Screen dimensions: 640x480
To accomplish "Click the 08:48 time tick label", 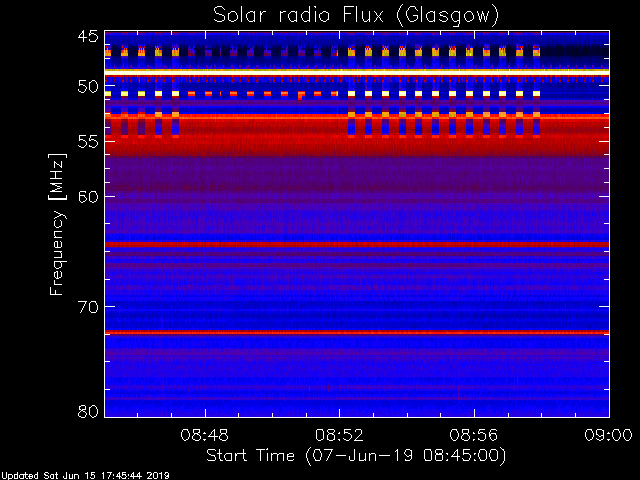I will click(204, 435).
